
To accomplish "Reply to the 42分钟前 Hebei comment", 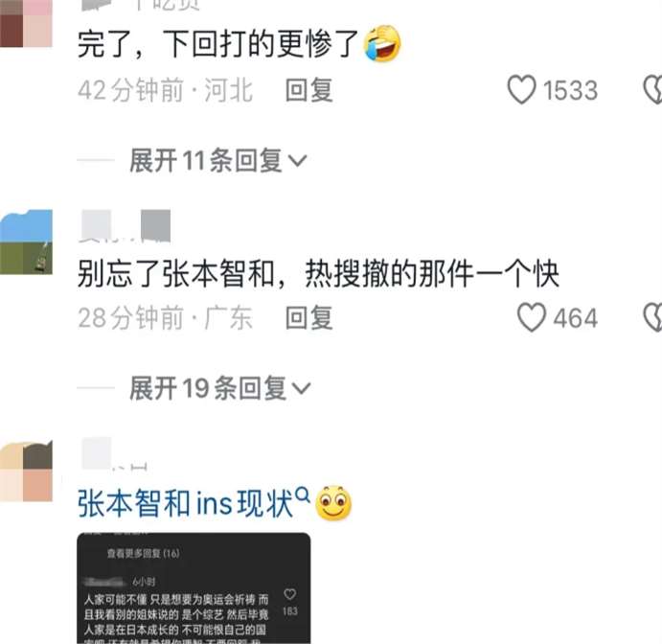I will (x=309, y=90).
